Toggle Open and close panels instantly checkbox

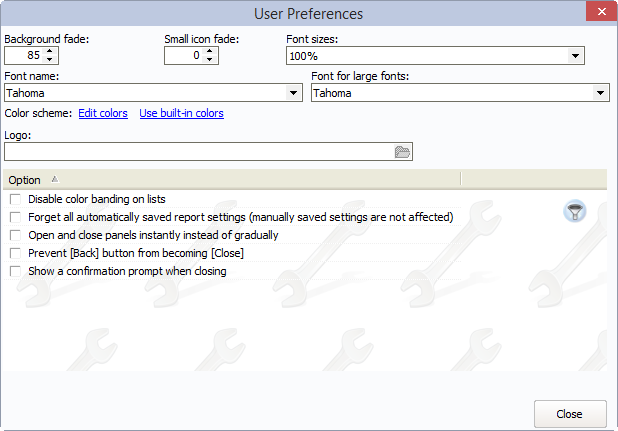point(15,235)
